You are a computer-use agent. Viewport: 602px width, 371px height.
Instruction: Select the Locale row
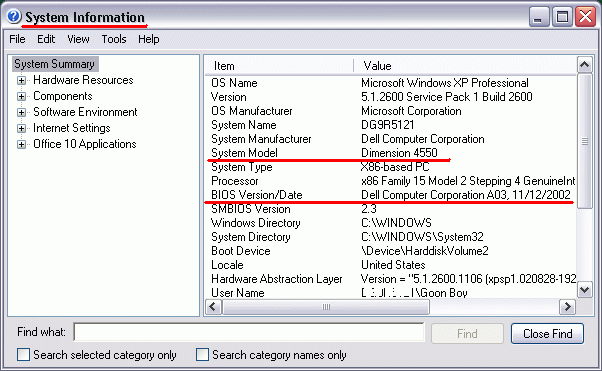point(391,265)
